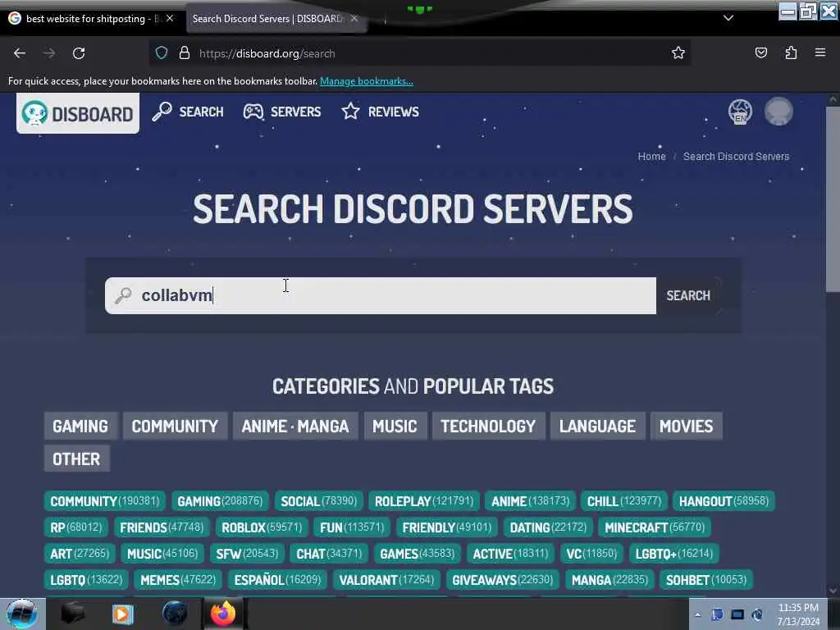Select the MUSIC category button

[395, 426]
